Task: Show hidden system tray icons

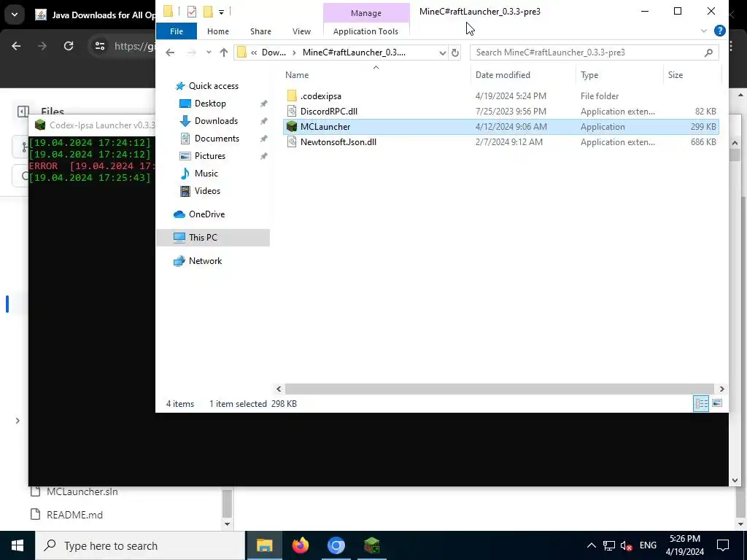Action: point(591,545)
